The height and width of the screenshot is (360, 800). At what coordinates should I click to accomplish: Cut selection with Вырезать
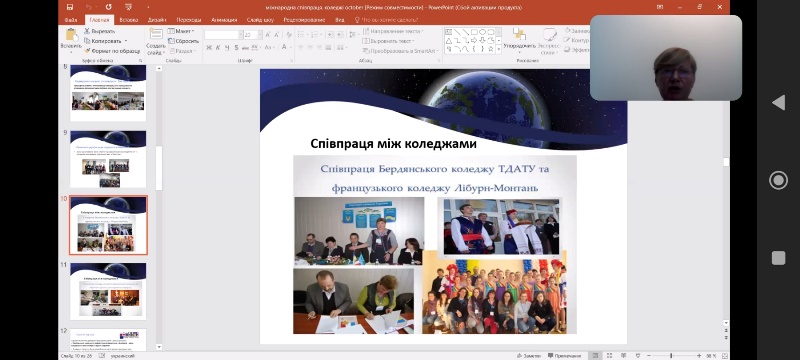99,31
